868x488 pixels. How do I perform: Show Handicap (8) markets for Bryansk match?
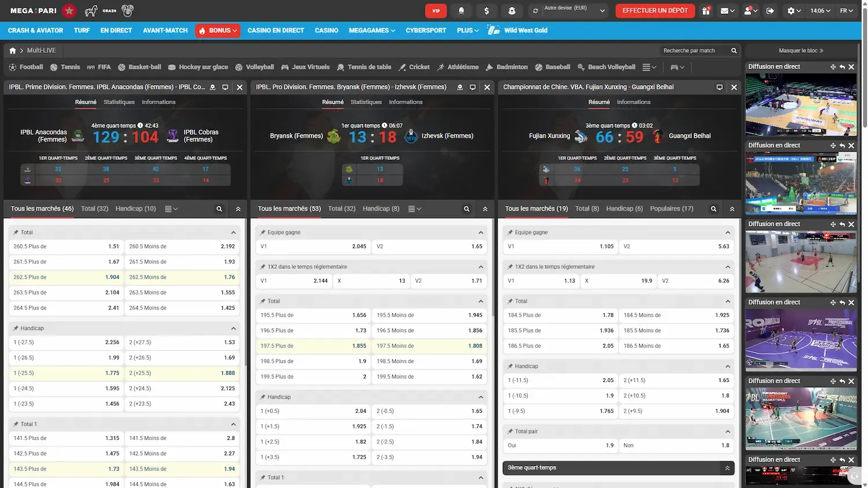point(381,208)
